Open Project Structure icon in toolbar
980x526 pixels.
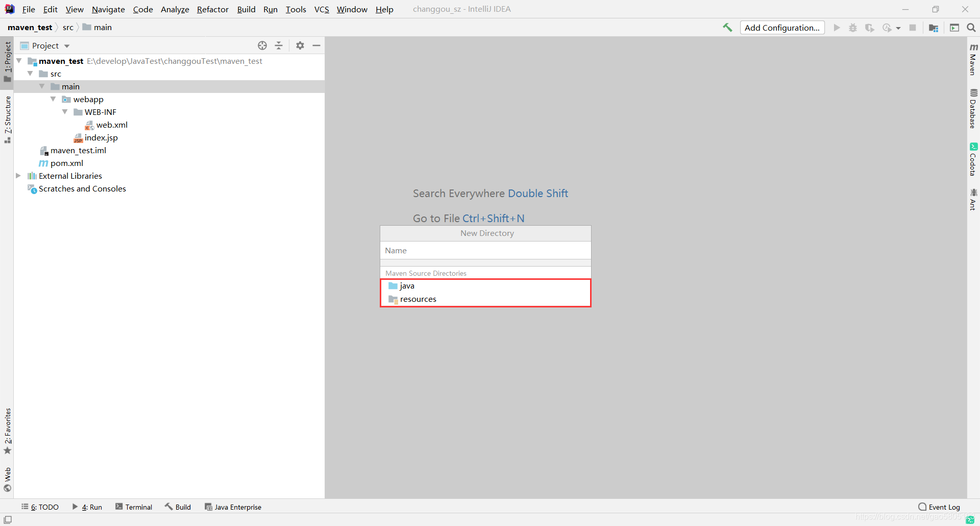click(934, 28)
